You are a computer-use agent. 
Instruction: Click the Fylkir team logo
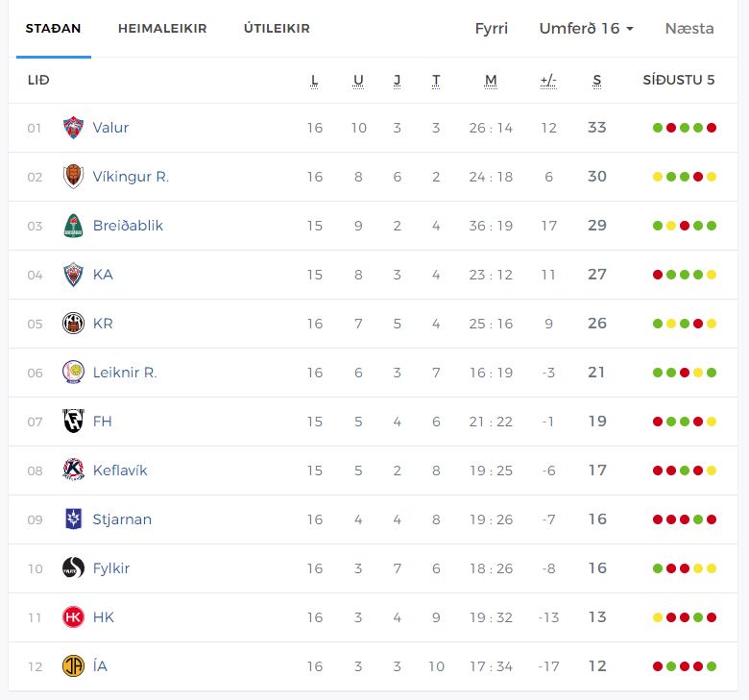[73, 568]
